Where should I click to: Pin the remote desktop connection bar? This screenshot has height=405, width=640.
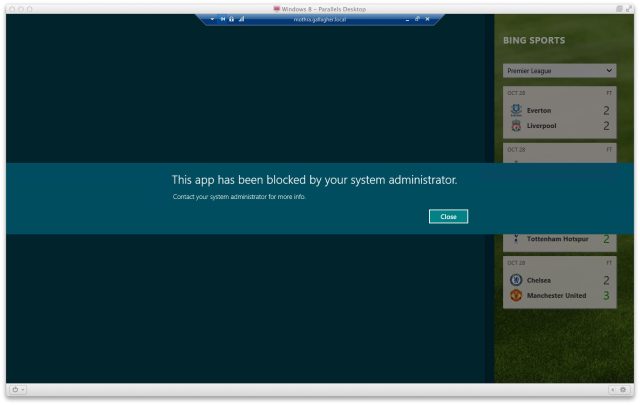(223, 19)
